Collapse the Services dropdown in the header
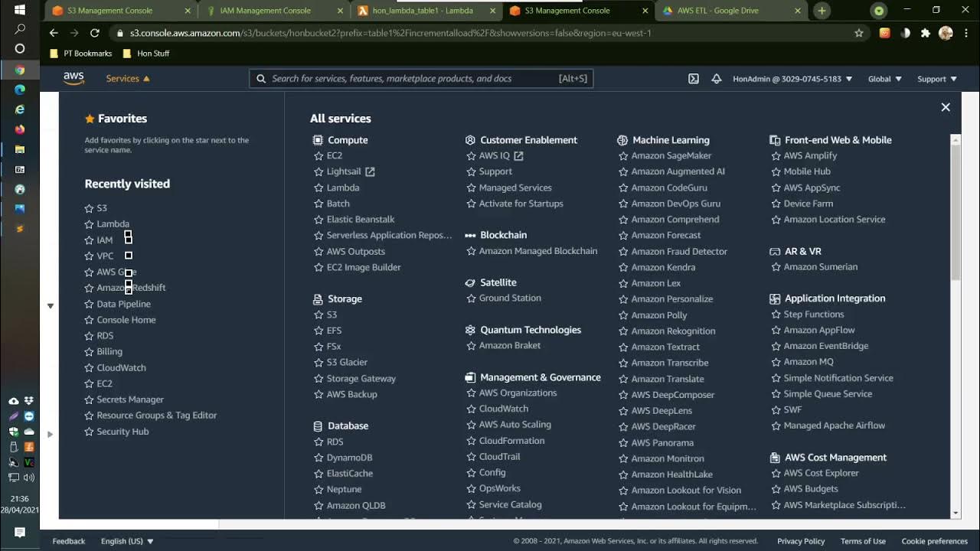This screenshot has height=551, width=980. point(128,79)
